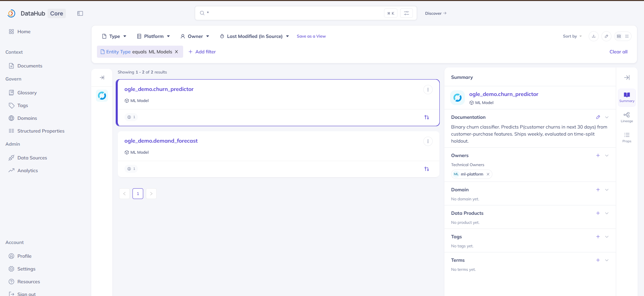Viewport: 644px width, 296px height.
Task: Open the Sort by dropdown
Action: click(572, 36)
